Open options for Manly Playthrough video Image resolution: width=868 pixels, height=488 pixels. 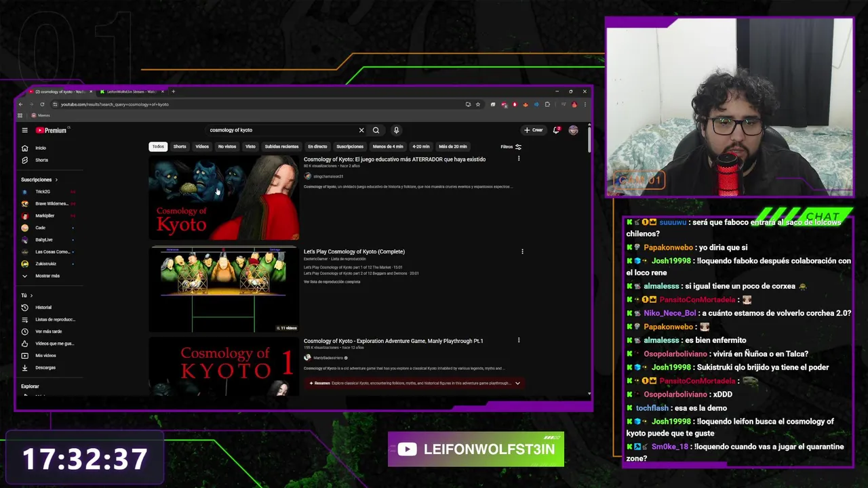[x=519, y=340]
